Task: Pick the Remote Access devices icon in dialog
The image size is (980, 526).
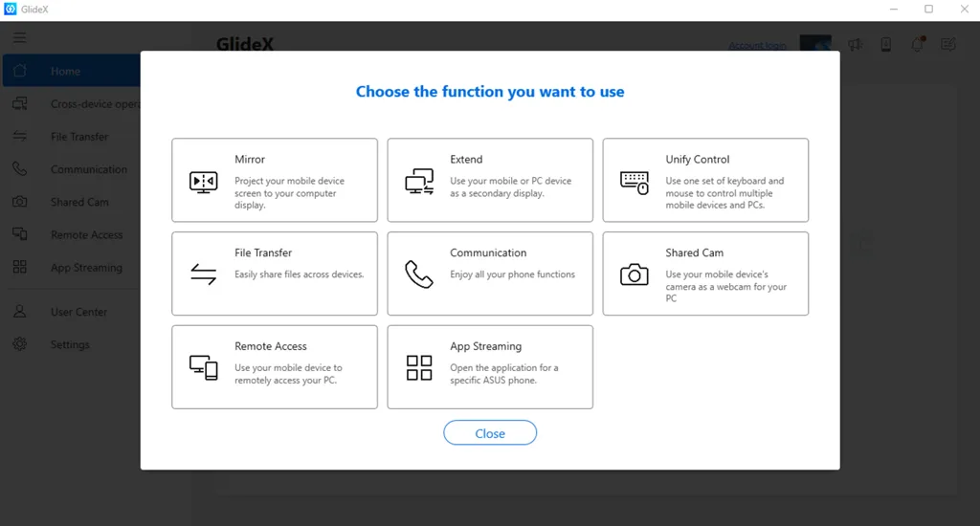Action: coord(204,367)
